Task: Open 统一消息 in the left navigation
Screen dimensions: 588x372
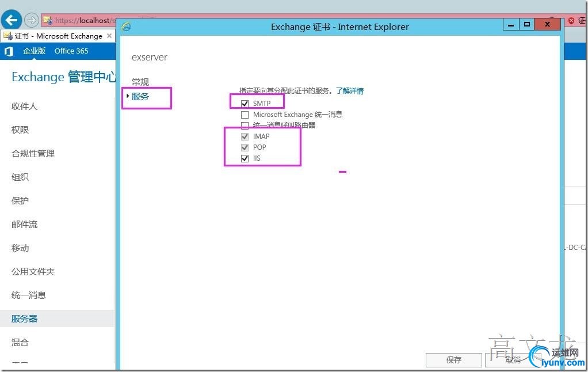Action: click(x=29, y=295)
